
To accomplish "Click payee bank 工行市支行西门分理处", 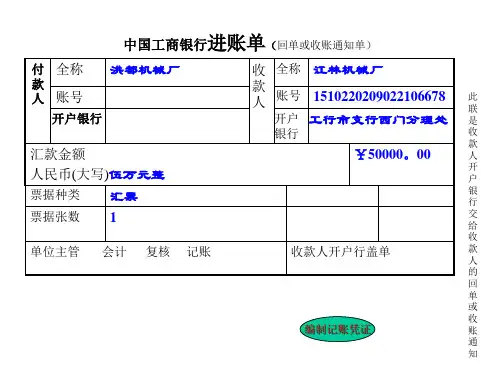I will pos(378,120).
